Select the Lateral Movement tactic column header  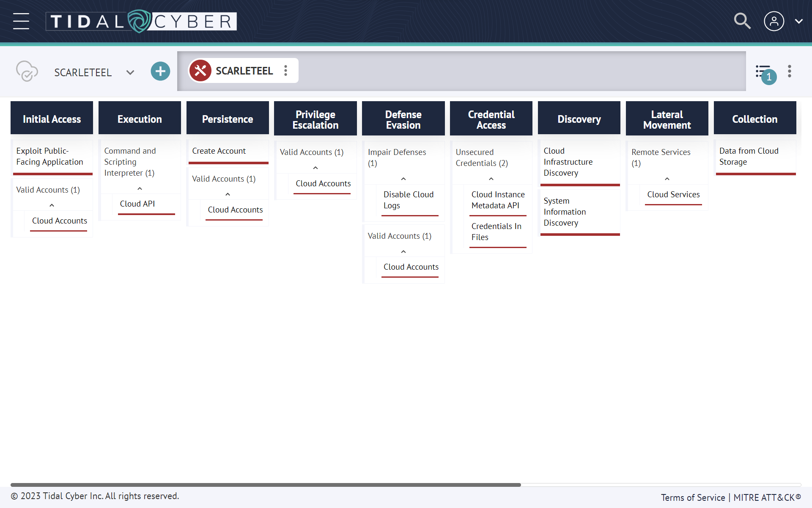tap(667, 118)
